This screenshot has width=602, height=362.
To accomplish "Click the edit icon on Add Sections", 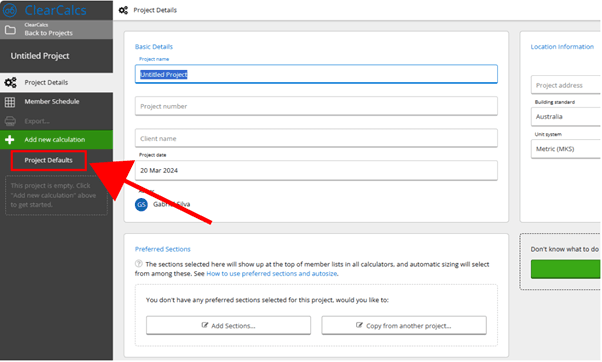I will point(205,325).
